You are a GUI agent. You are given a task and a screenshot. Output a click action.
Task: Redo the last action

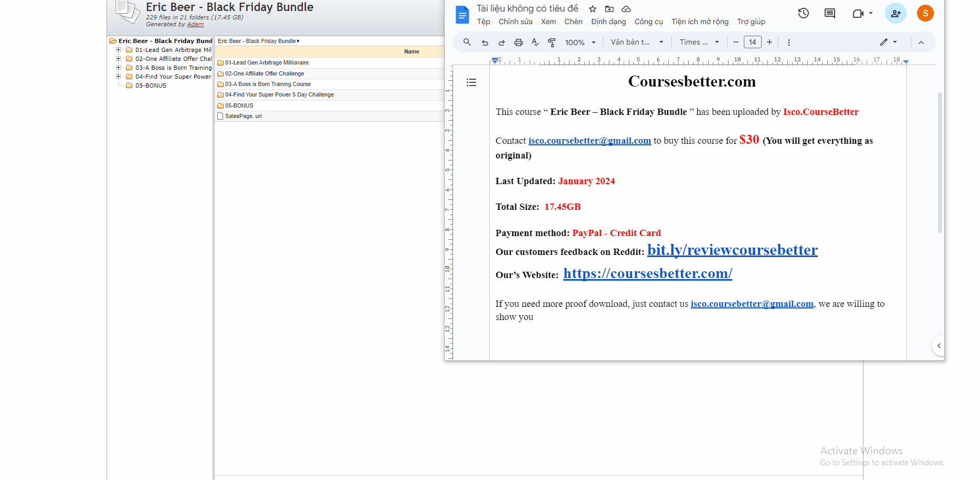pos(502,42)
